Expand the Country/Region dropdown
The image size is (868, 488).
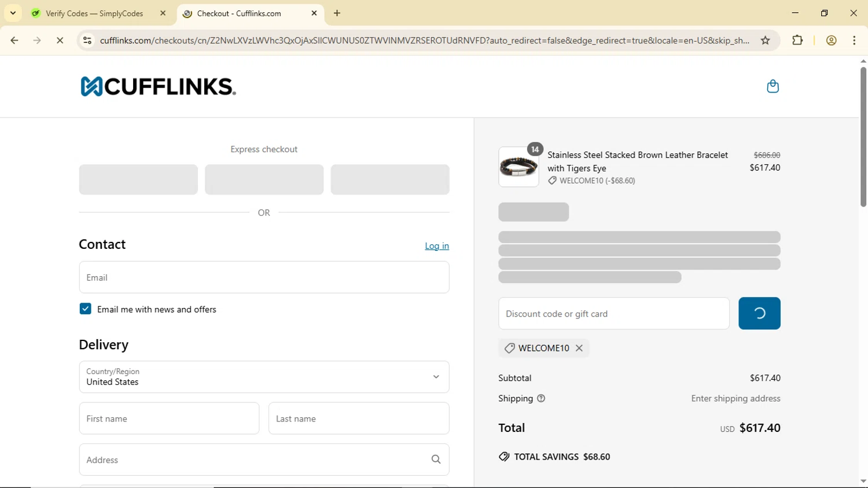tap(264, 377)
